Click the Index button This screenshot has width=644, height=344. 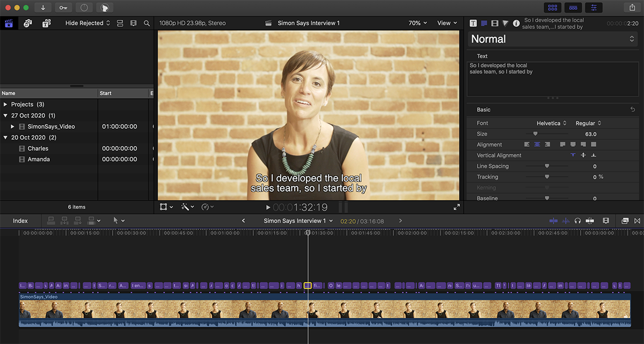point(20,220)
